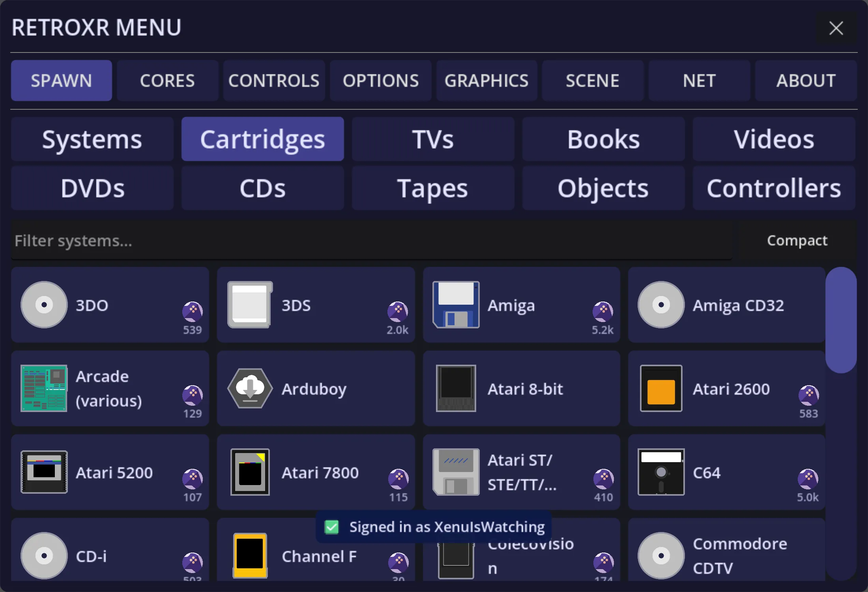This screenshot has height=592, width=868.
Task: Choose the Books category
Action: pyautogui.click(x=604, y=139)
